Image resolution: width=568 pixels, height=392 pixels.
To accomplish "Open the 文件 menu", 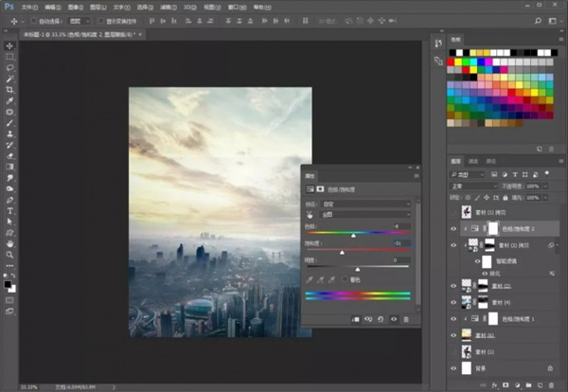I will 30,6.
